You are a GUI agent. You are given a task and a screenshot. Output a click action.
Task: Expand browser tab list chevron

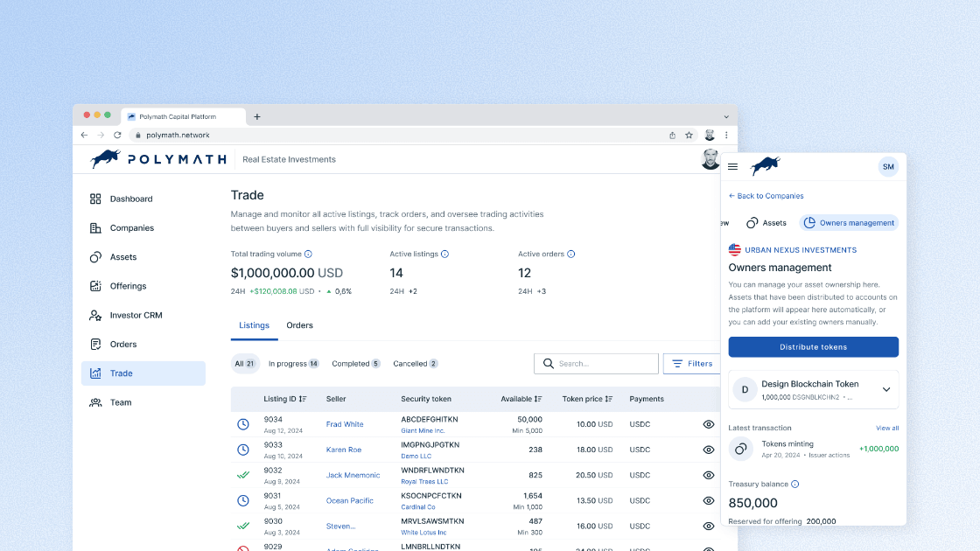(726, 117)
